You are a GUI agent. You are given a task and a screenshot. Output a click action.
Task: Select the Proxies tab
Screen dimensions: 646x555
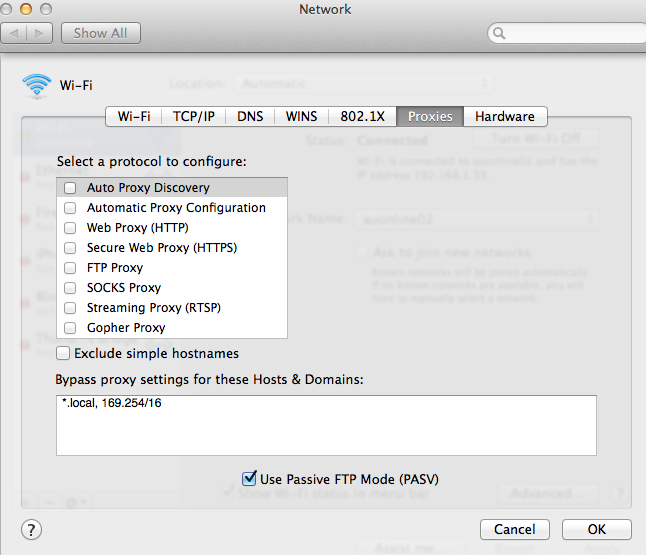[x=430, y=117]
